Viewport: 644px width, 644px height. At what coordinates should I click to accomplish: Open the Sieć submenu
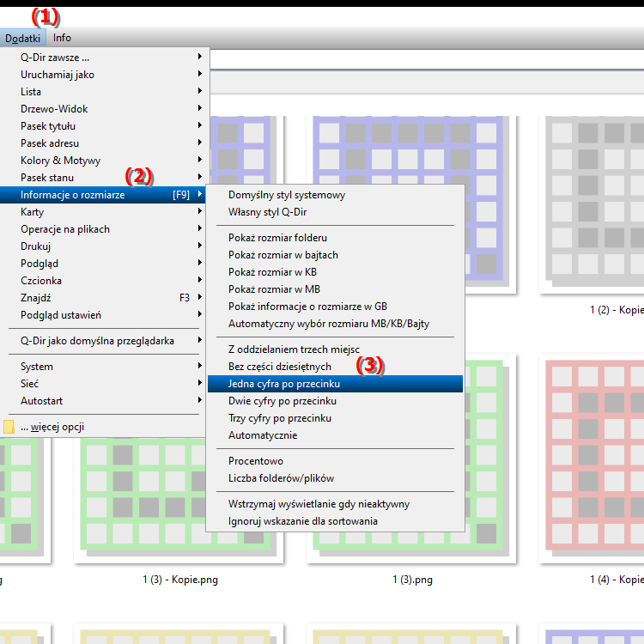click(104, 384)
